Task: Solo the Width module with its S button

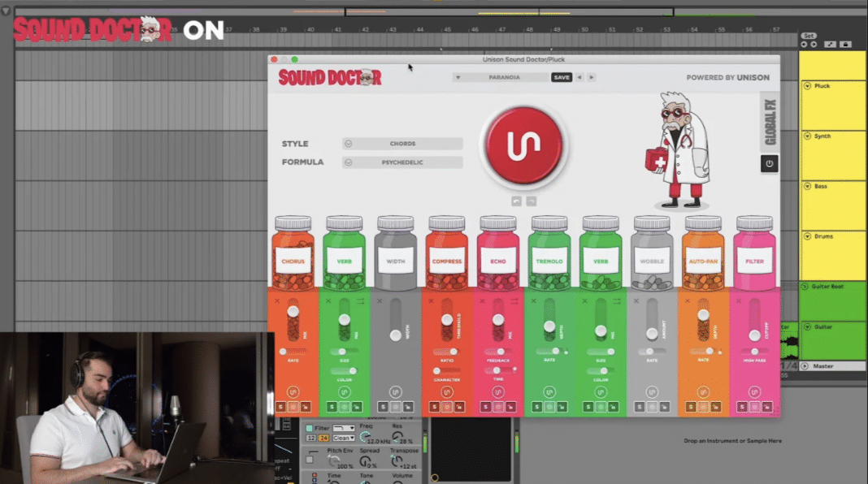Action: 383,407
